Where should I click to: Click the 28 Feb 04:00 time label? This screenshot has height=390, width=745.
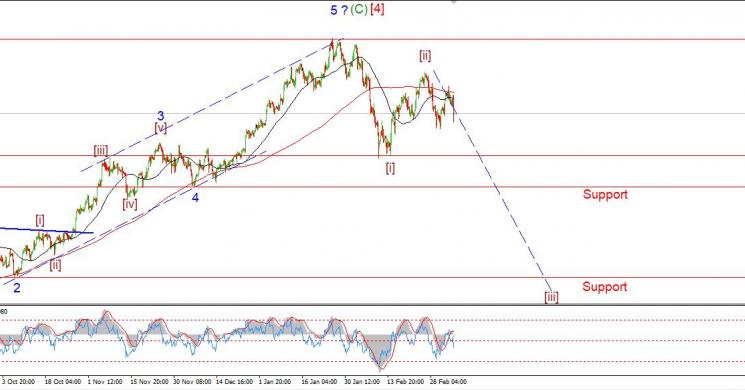(x=448, y=381)
